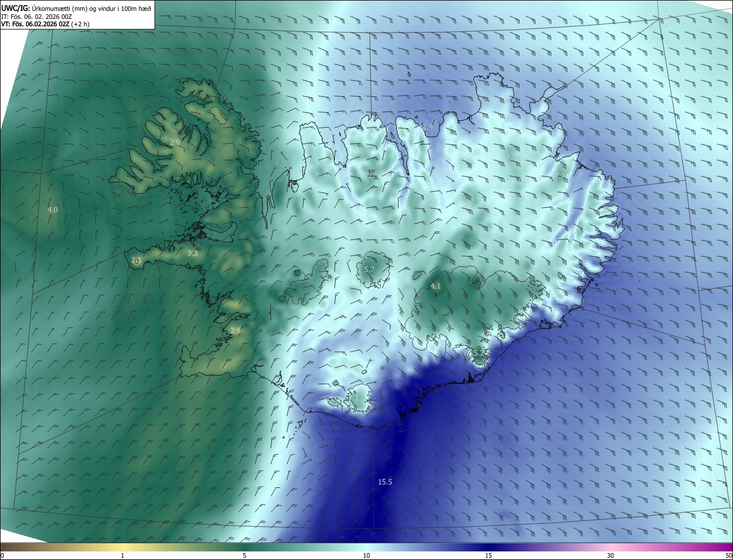The height and width of the screenshot is (560, 733).
Task: Click the 7.2 value in east Iceland
Action: 561,176
